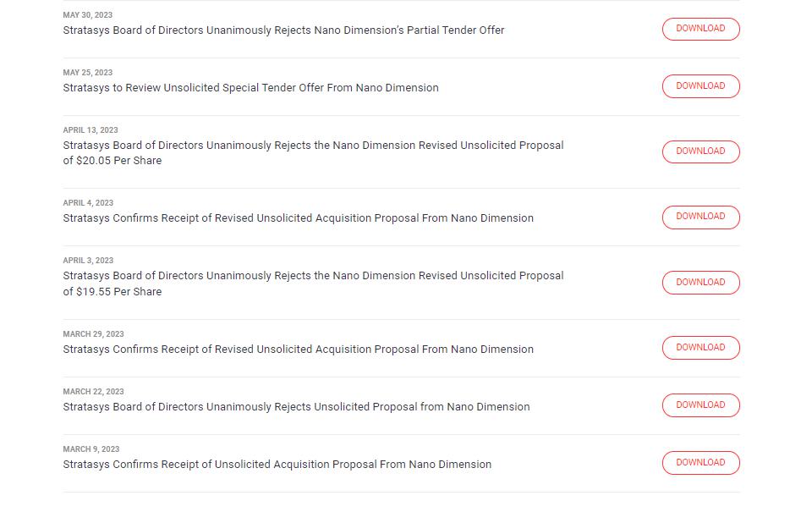
Task: Open the Partial Tender Offer rejection headline
Action: tap(283, 30)
